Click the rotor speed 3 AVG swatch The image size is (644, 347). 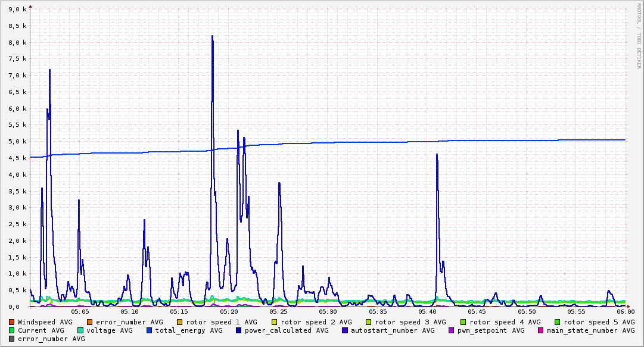tap(368, 323)
